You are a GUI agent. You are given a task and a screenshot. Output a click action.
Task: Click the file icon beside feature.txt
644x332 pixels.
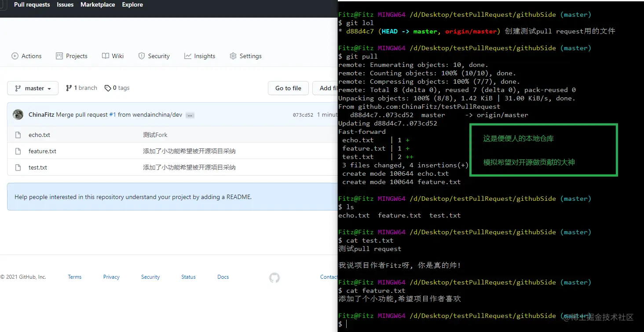click(x=18, y=151)
